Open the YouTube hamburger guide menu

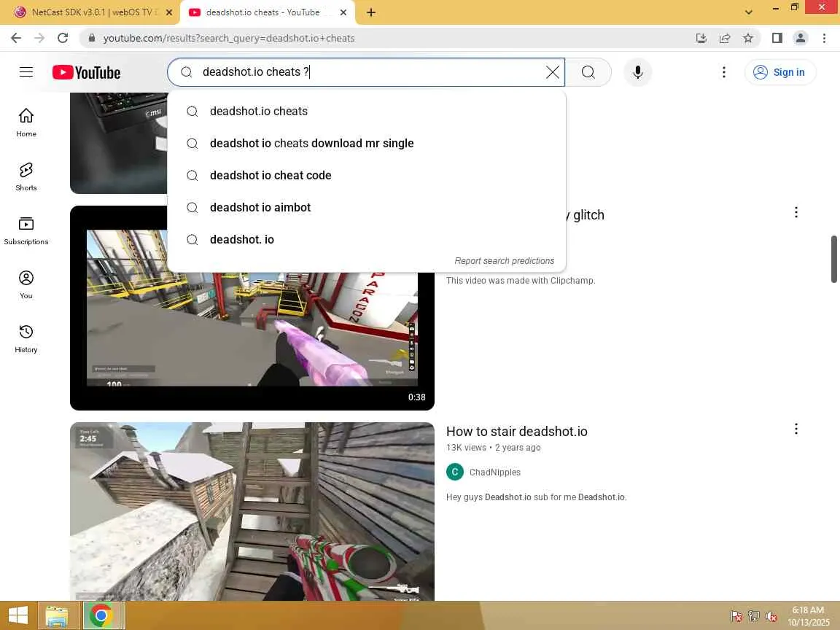[x=26, y=71]
